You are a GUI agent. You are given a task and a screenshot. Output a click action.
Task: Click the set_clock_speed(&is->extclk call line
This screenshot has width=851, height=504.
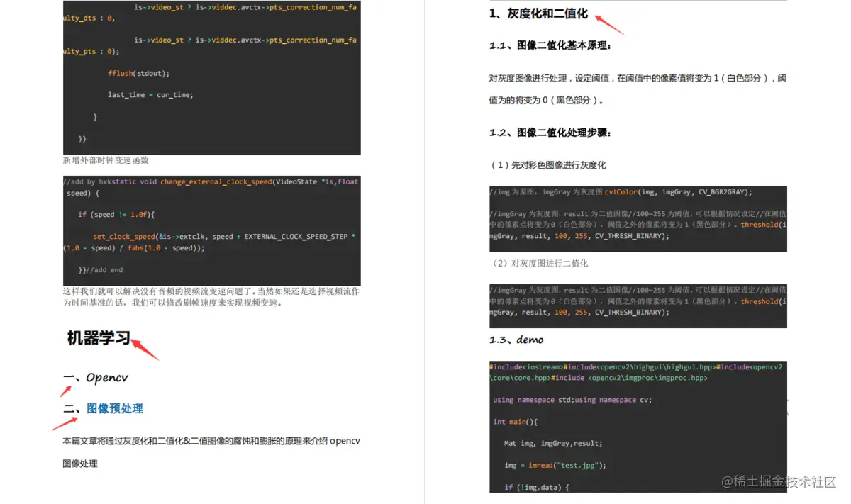tap(224, 237)
